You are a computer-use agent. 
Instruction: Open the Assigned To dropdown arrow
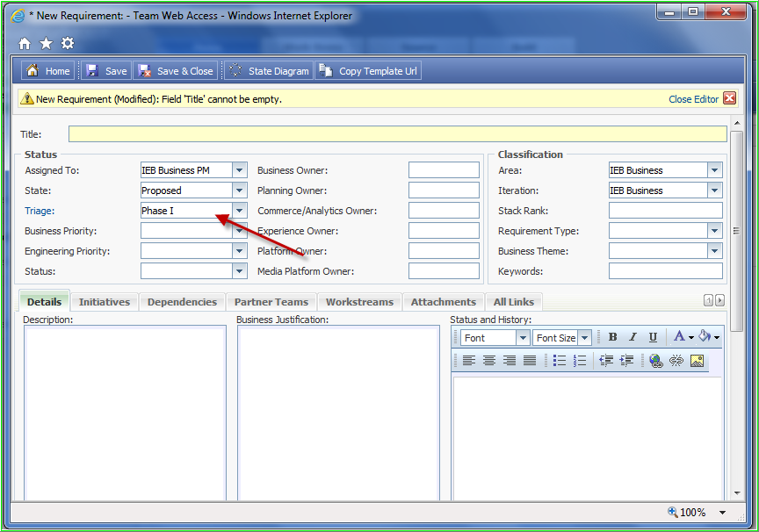click(x=240, y=170)
